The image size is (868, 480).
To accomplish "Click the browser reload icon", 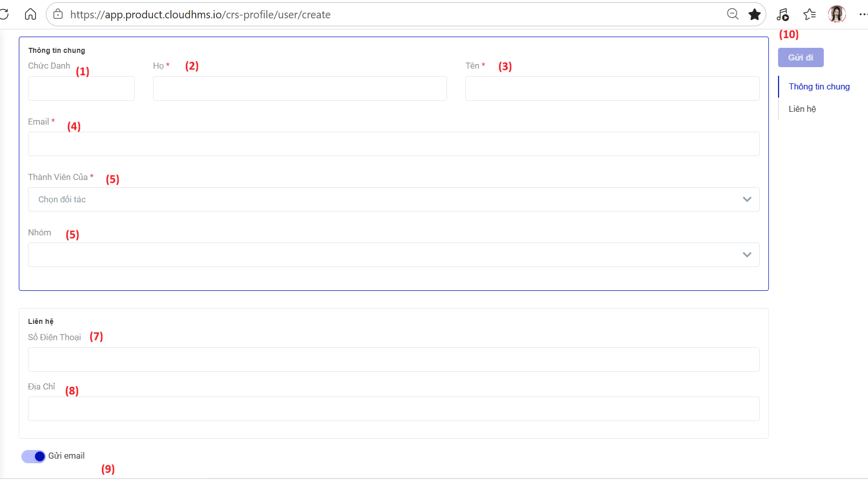I will pyautogui.click(x=4, y=14).
